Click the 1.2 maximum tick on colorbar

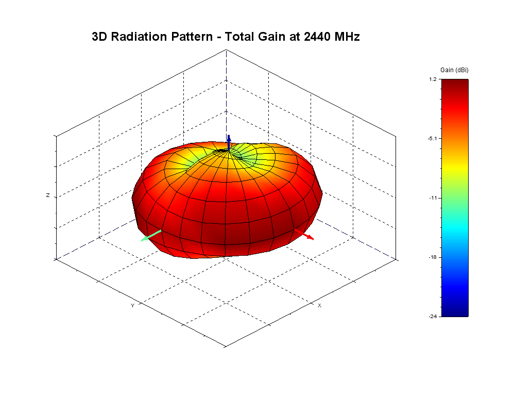click(433, 79)
